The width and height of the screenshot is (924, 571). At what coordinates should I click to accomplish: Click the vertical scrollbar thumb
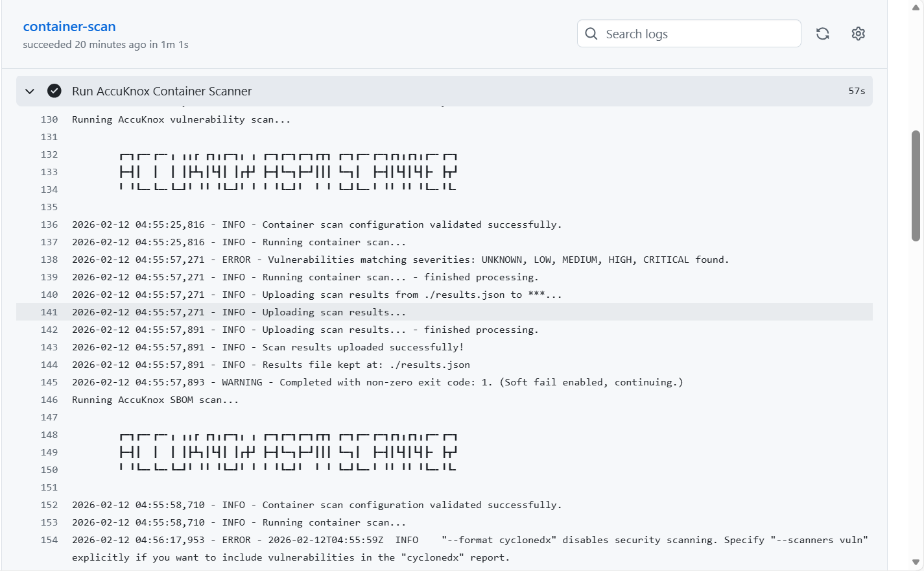916,185
